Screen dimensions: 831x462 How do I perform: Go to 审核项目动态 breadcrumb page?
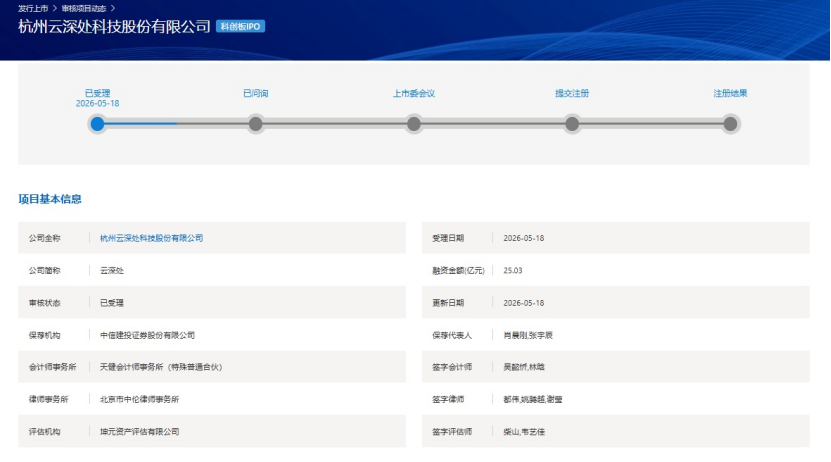point(84,8)
